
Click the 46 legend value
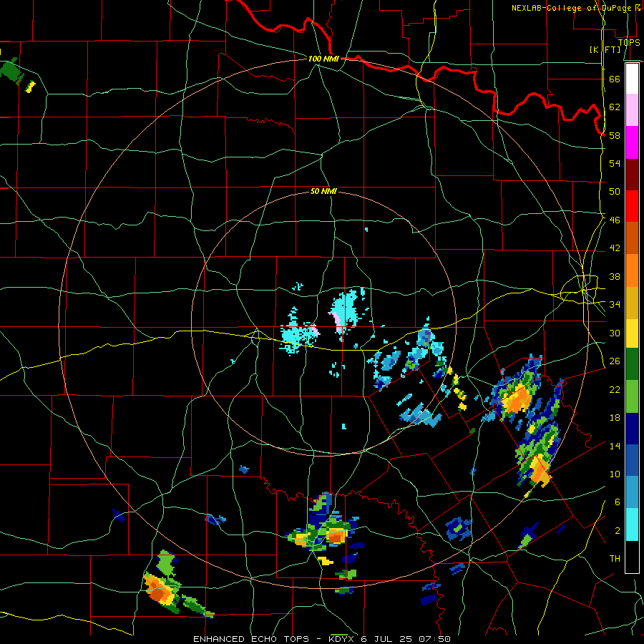[615, 220]
